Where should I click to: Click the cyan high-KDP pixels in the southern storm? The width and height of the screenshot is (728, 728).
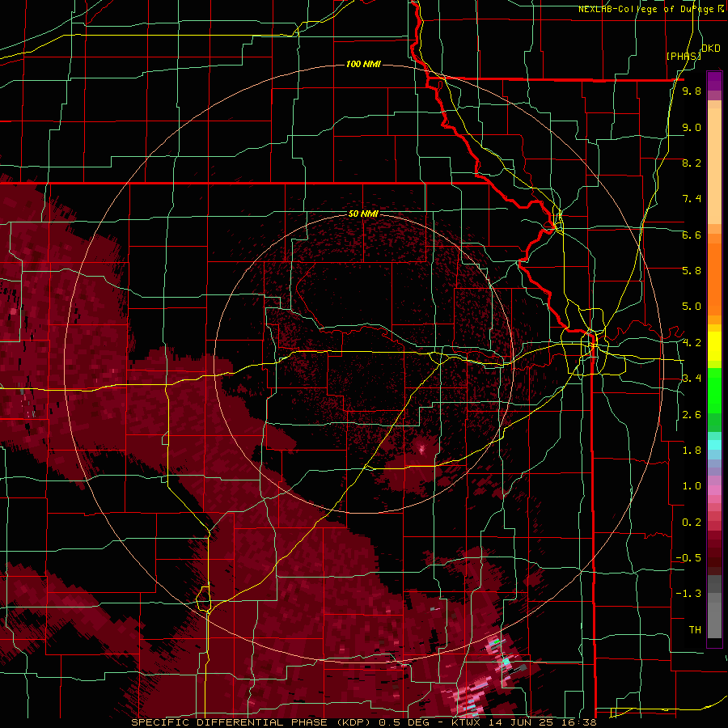click(506, 660)
